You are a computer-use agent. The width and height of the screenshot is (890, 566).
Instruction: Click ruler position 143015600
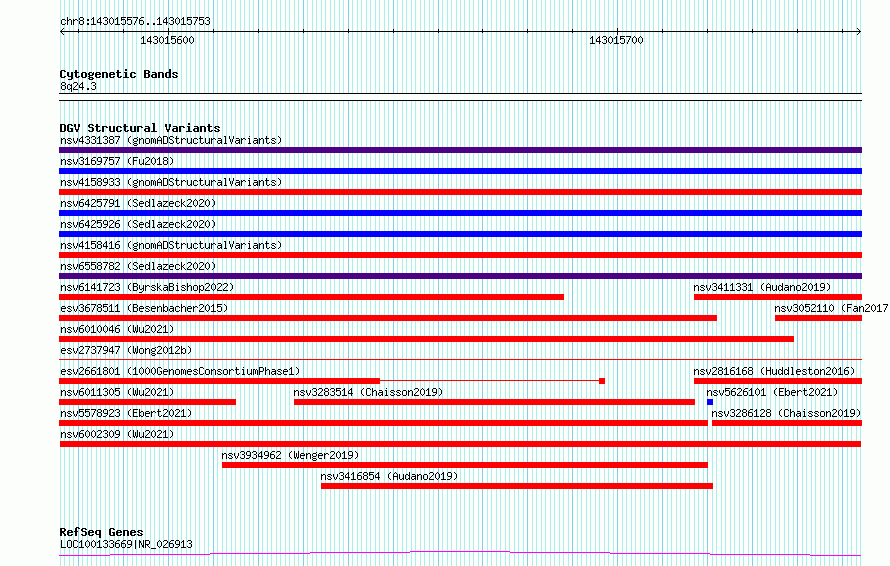(167, 40)
